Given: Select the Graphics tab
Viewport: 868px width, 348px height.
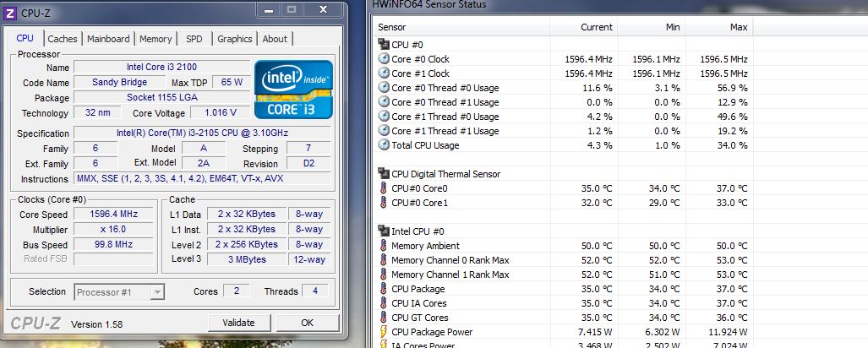Looking at the screenshot, I should pyautogui.click(x=235, y=39).
